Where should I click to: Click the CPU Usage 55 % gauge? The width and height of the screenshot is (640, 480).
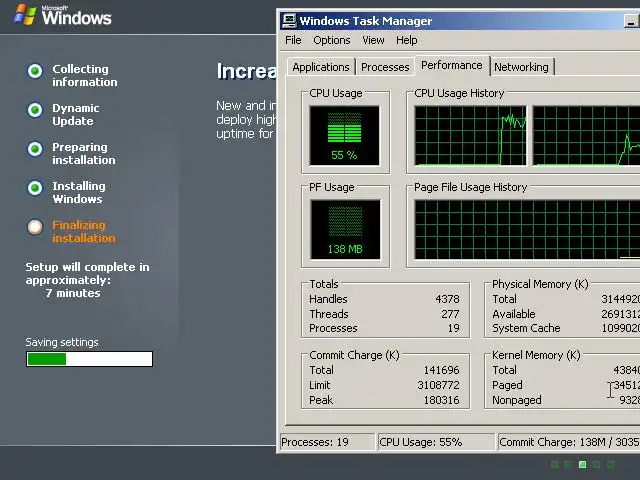344,136
